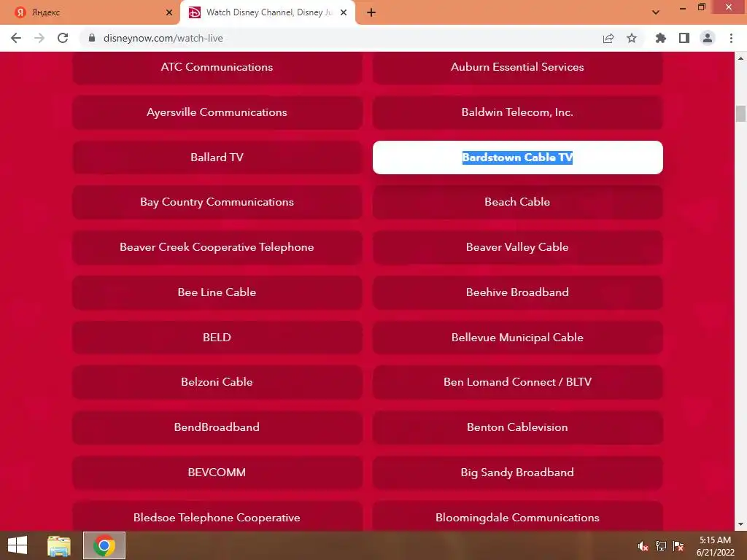The height and width of the screenshot is (560, 747).
Task: Click the Chrome taskbar icon
Action: click(x=104, y=545)
